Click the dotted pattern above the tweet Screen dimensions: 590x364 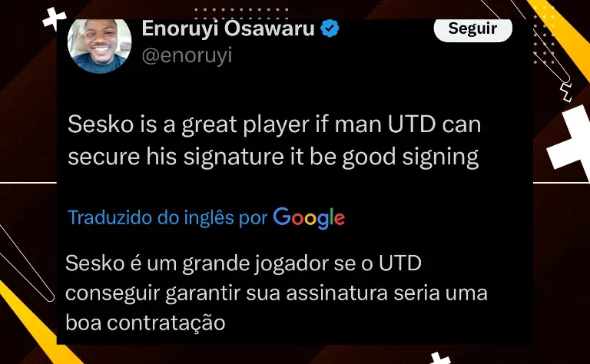(241, 14)
